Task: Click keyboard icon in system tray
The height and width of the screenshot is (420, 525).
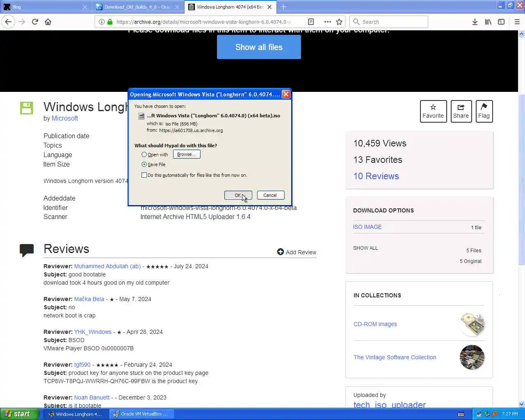Action: coord(461,414)
